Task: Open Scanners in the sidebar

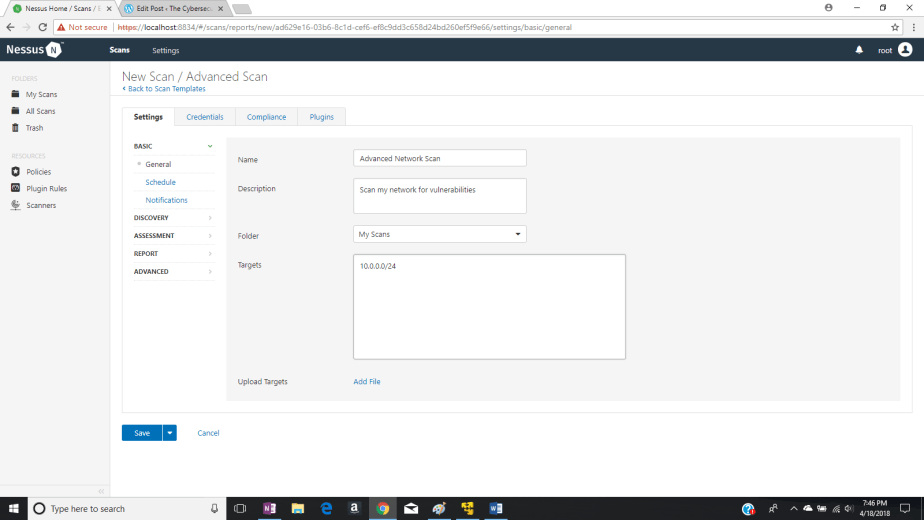Action: (41, 206)
